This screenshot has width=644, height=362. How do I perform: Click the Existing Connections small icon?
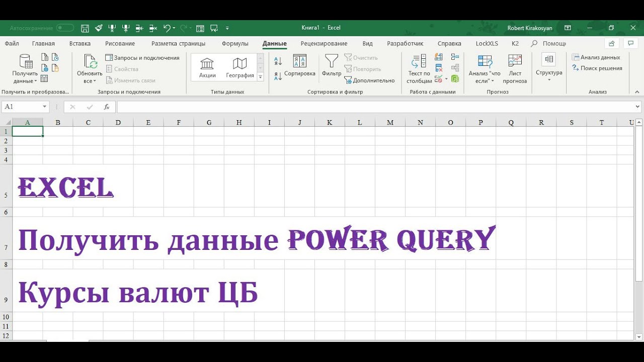(x=55, y=67)
